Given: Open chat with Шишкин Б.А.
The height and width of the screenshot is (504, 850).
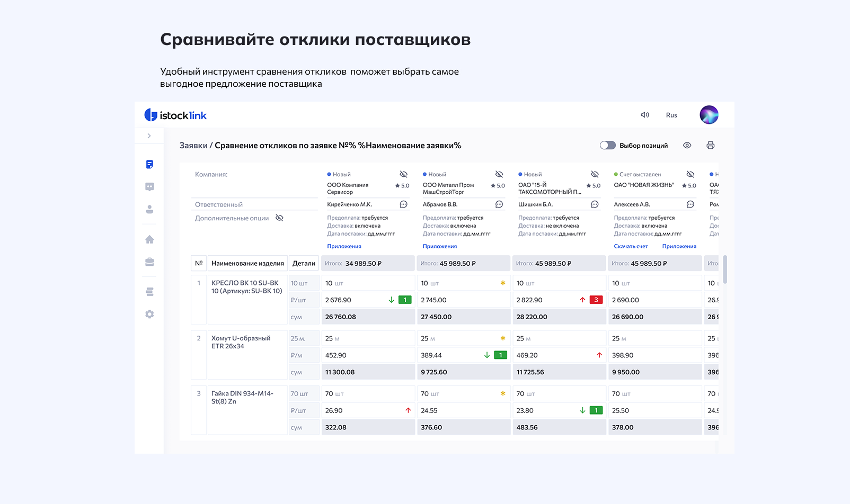Looking at the screenshot, I should [x=595, y=204].
